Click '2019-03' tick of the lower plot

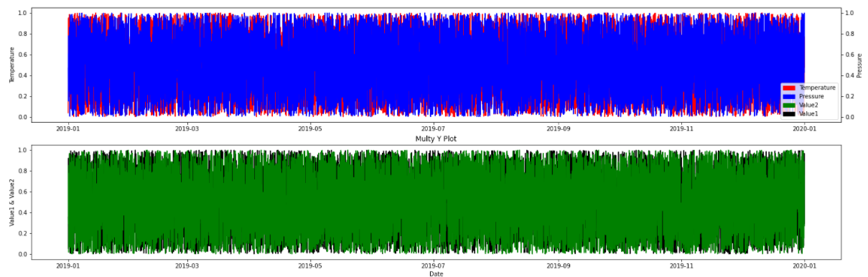click(x=187, y=266)
